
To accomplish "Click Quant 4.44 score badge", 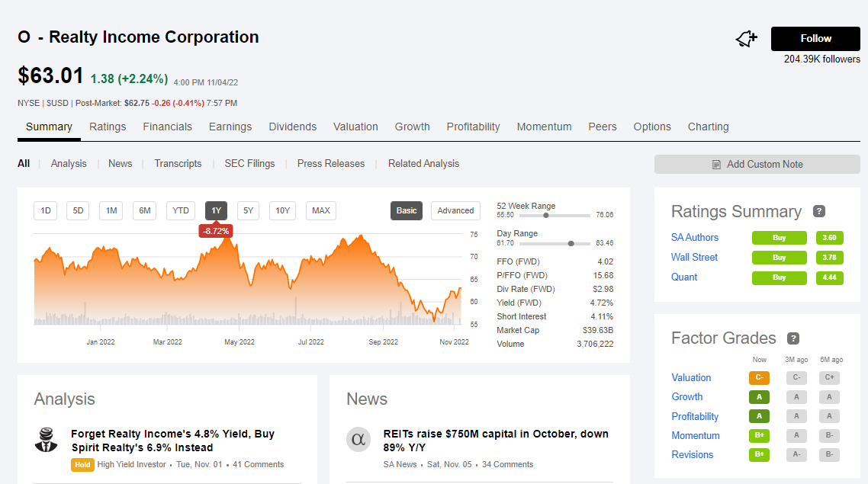I will (829, 277).
